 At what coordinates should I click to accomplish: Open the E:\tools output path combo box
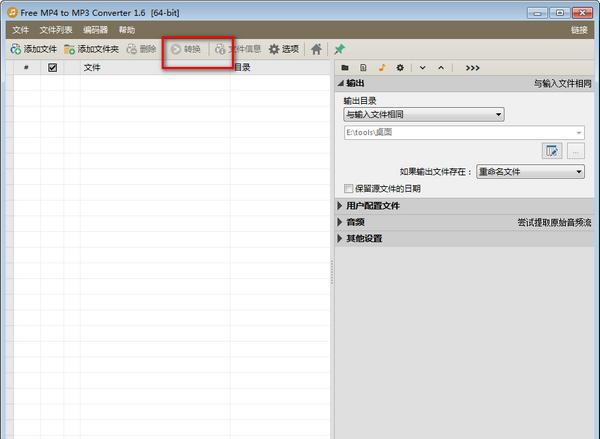[464, 132]
